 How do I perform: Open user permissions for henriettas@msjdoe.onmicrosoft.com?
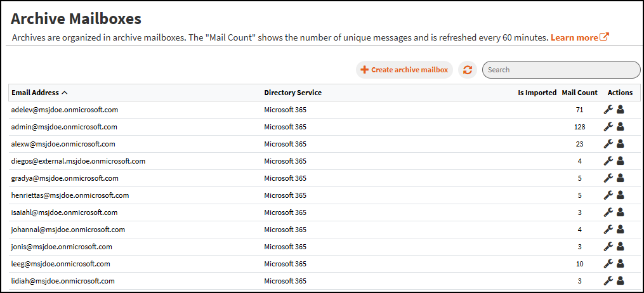point(621,195)
